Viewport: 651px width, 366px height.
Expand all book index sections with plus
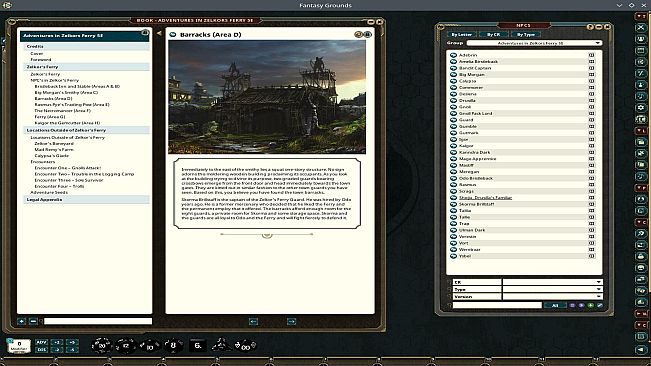[x=22, y=321]
